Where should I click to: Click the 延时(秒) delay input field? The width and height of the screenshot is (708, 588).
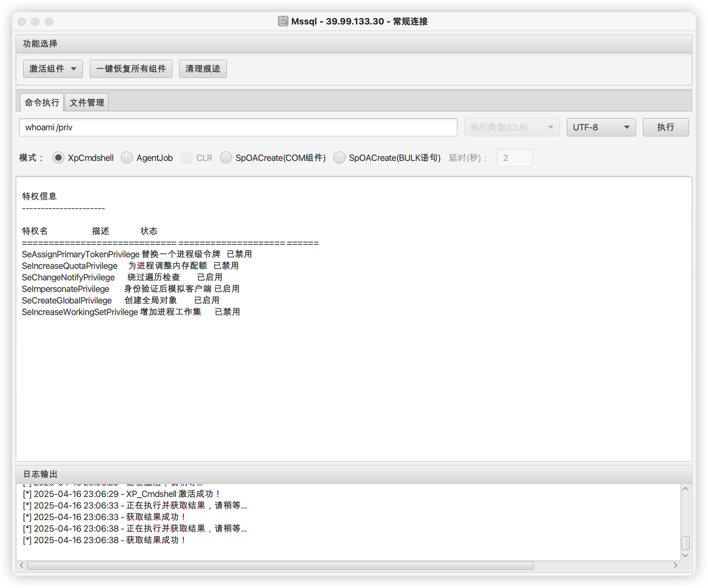tap(515, 158)
